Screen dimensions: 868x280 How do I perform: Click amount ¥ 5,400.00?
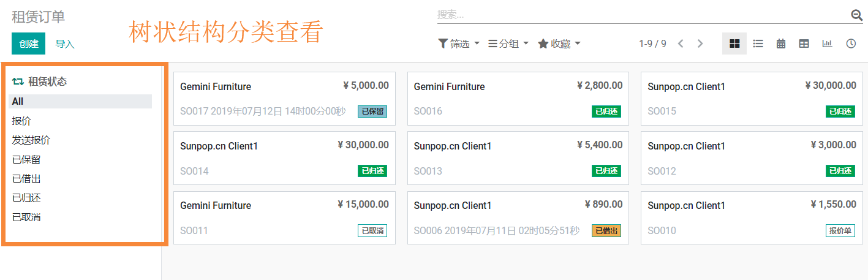click(600, 145)
